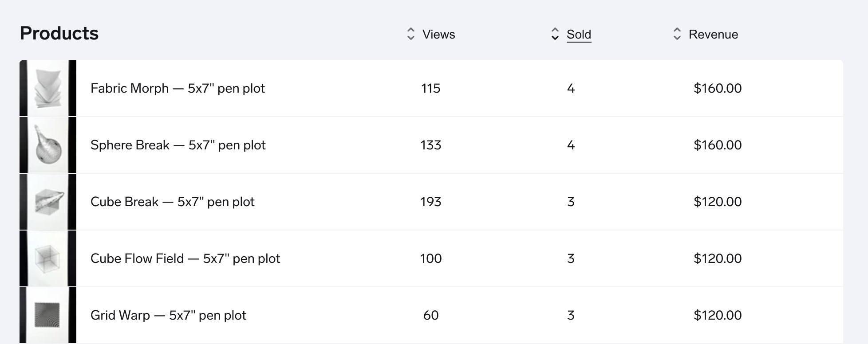Open Sphere Break — 5x7" pen plot
The width and height of the screenshot is (868, 344).
[178, 145]
